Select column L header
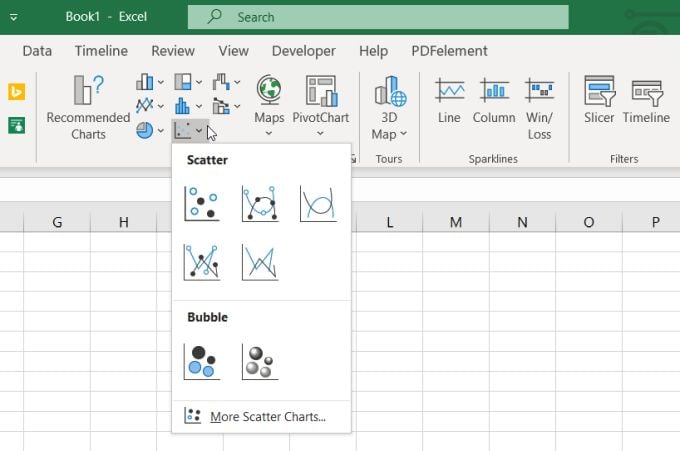The width and height of the screenshot is (680, 451). tap(389, 222)
